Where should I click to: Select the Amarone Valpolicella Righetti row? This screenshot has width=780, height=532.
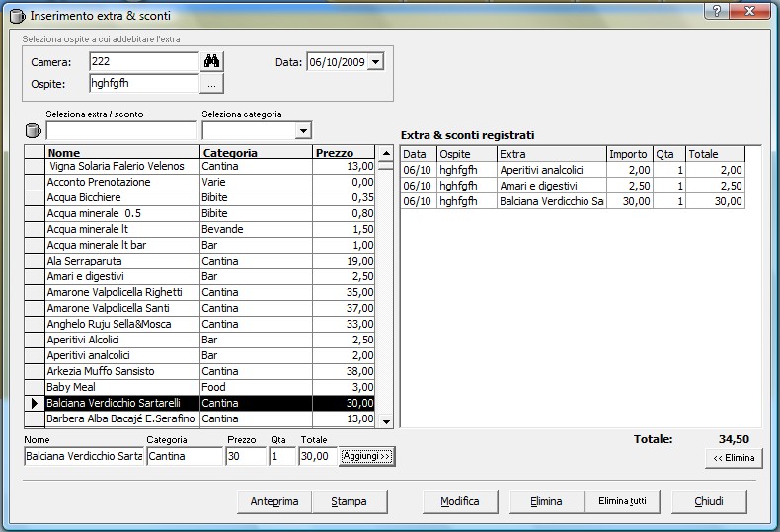(x=199, y=292)
